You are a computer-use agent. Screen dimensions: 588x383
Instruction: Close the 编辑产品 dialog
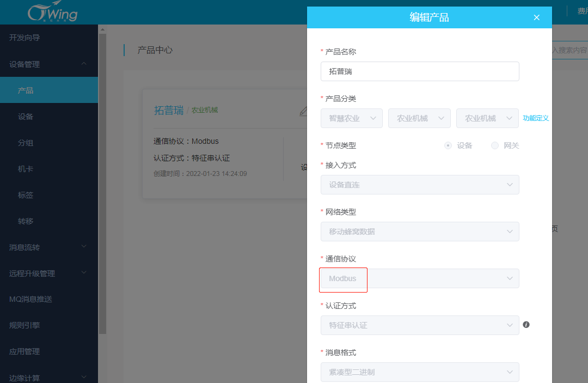tap(536, 17)
